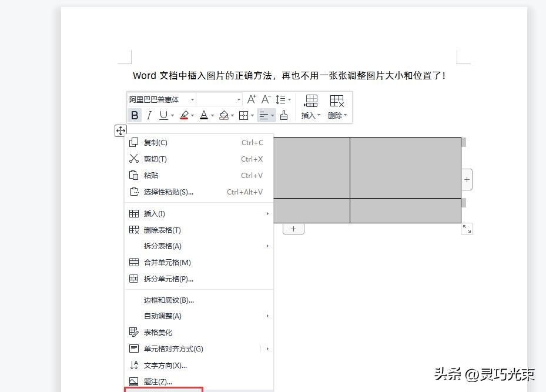546x392 pixels.
Task: Click the Decrease Font Size icon
Action: [266, 99]
